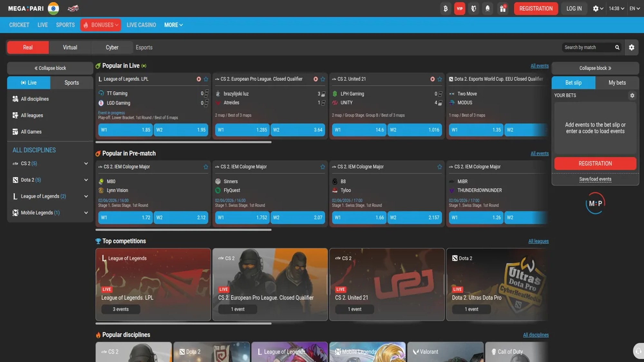
Task: Click the MegaPari logo
Action: pos(26,8)
